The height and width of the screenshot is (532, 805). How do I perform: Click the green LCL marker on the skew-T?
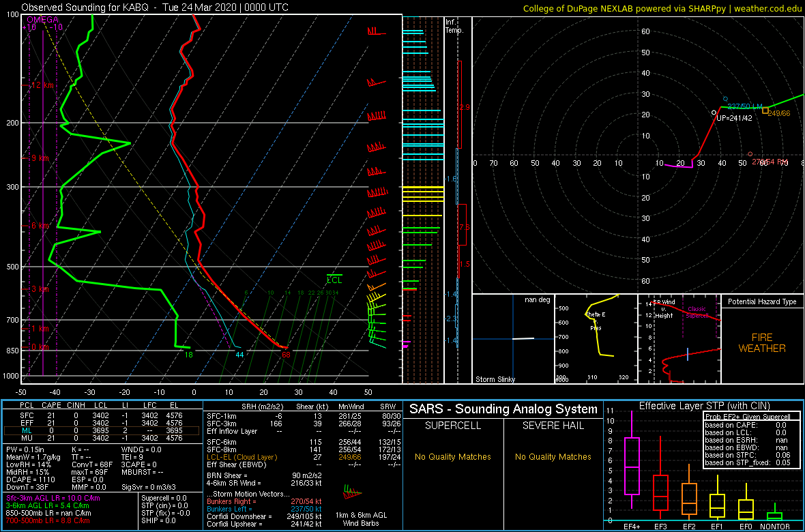334,280
